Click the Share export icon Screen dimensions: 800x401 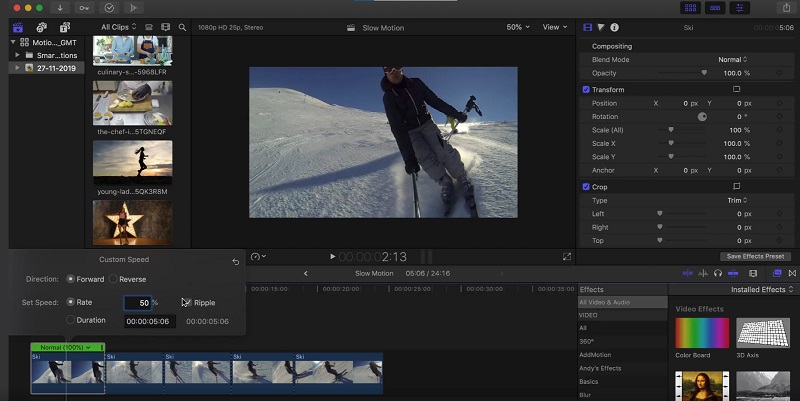point(786,8)
